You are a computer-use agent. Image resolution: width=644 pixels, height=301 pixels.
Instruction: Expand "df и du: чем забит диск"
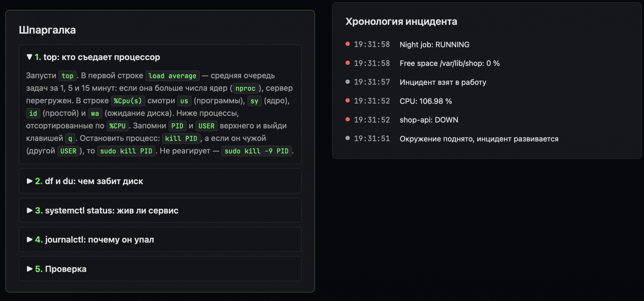(160, 181)
